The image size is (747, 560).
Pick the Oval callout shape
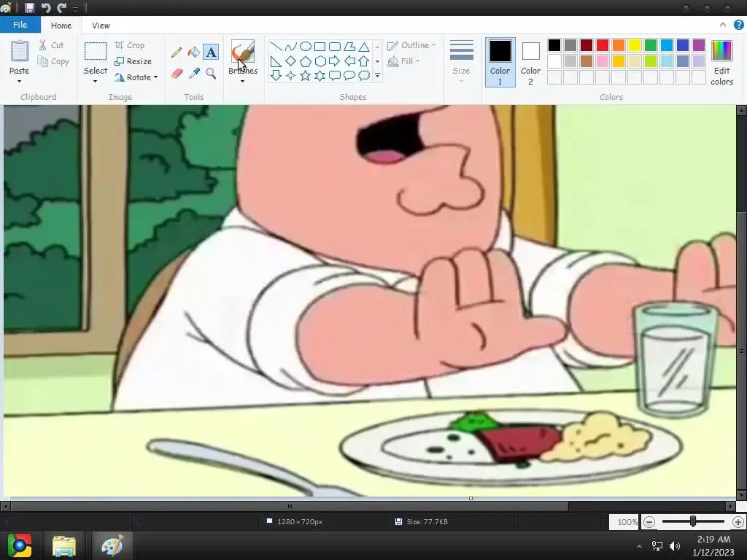click(349, 75)
